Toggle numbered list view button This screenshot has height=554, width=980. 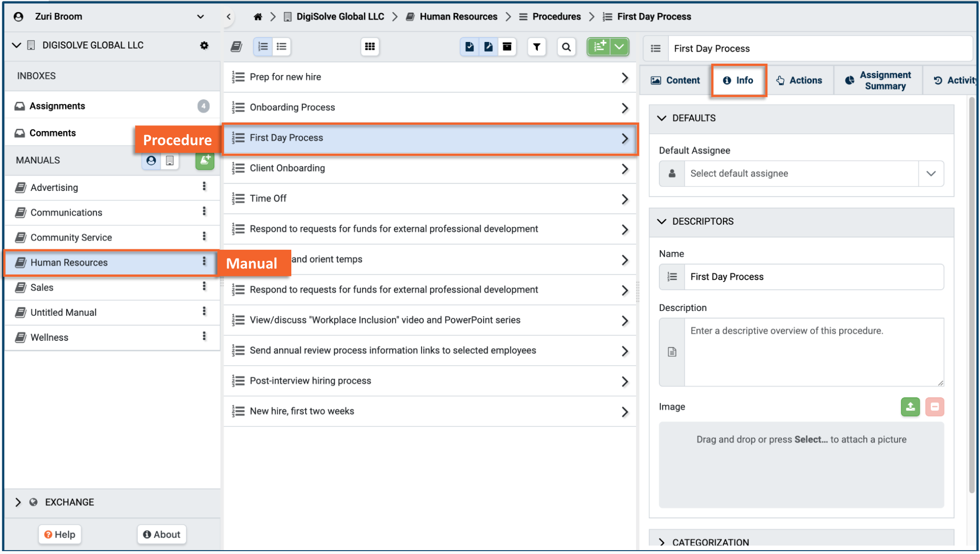point(263,47)
